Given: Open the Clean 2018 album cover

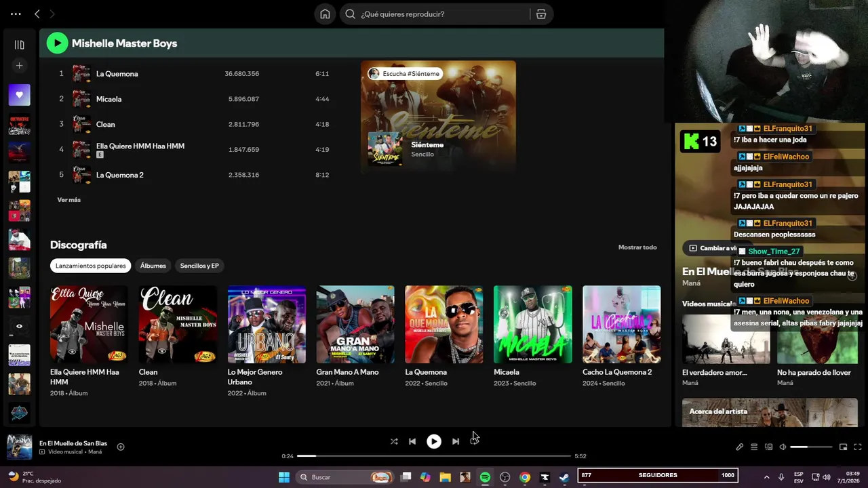Looking at the screenshot, I should tap(178, 324).
